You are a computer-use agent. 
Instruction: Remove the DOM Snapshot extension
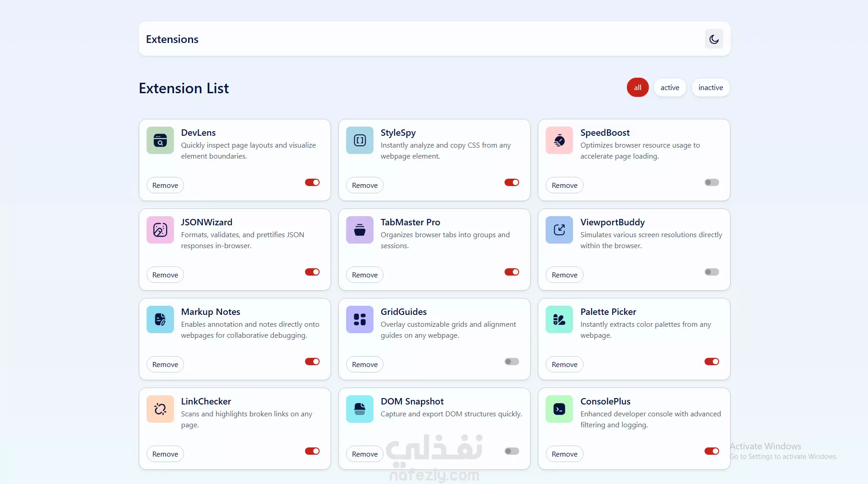tap(365, 454)
